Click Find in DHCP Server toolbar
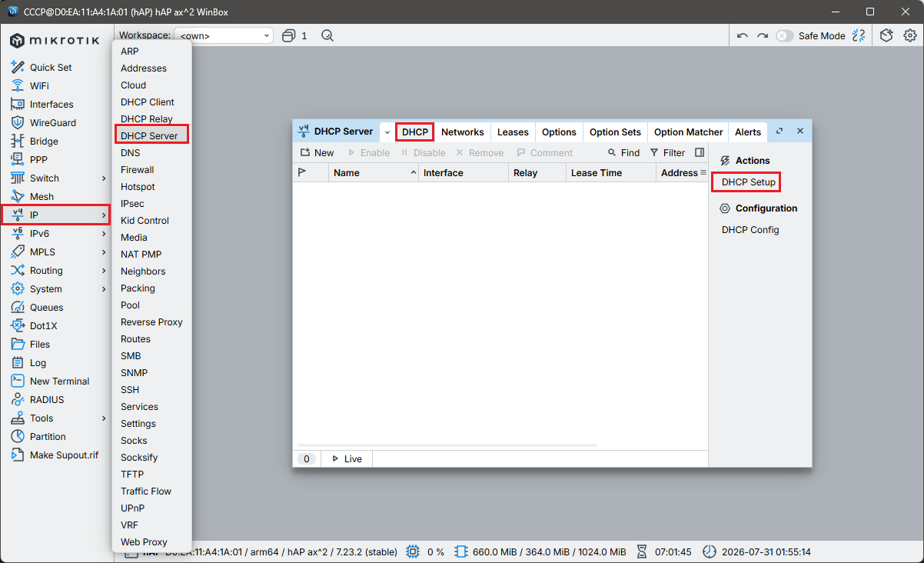 pos(623,152)
